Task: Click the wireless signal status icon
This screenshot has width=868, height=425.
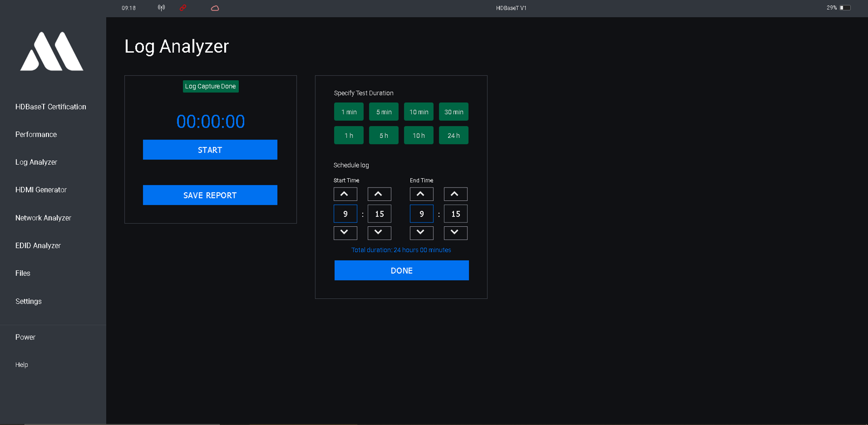Action: point(161,8)
